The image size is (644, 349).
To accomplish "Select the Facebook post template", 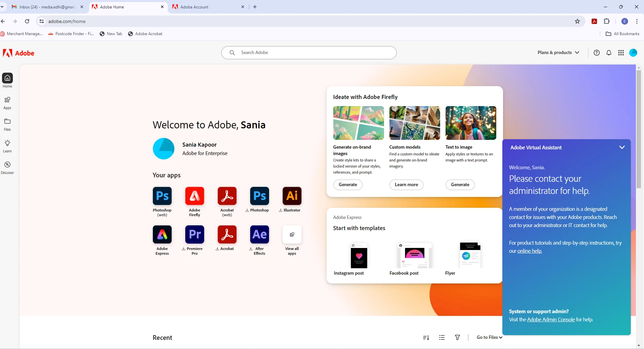I will (414, 255).
